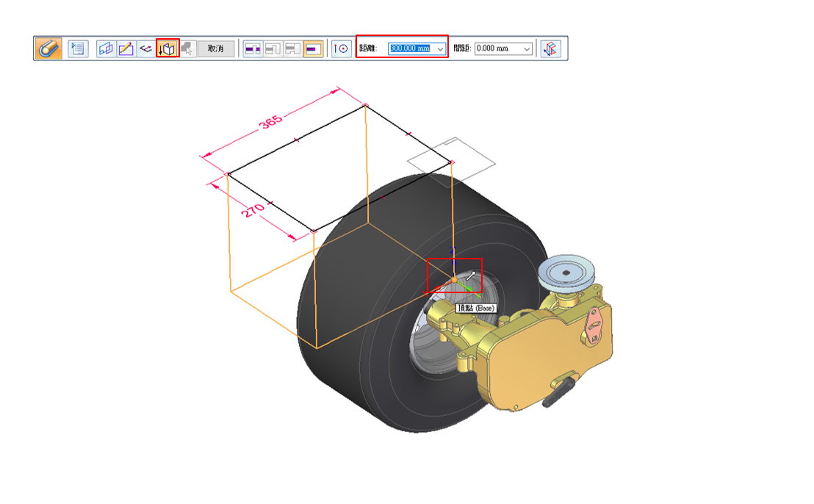
Task: Select the Draw Profile step icon
Action: (126, 48)
